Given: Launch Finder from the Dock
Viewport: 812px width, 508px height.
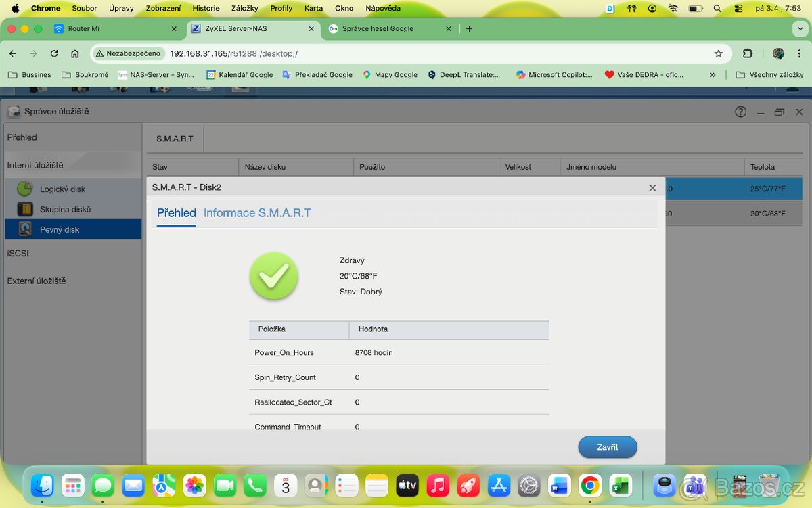Looking at the screenshot, I should coord(43,485).
